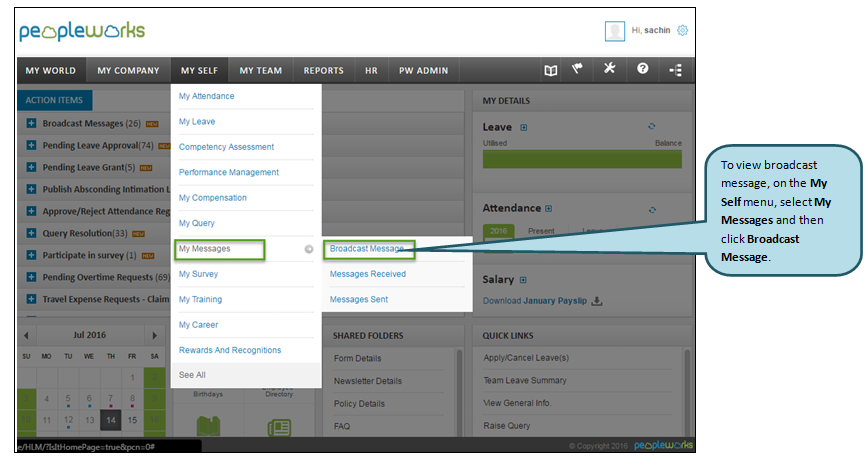Choose Performance Management menu entry
The image size is (868, 473).
(x=229, y=172)
